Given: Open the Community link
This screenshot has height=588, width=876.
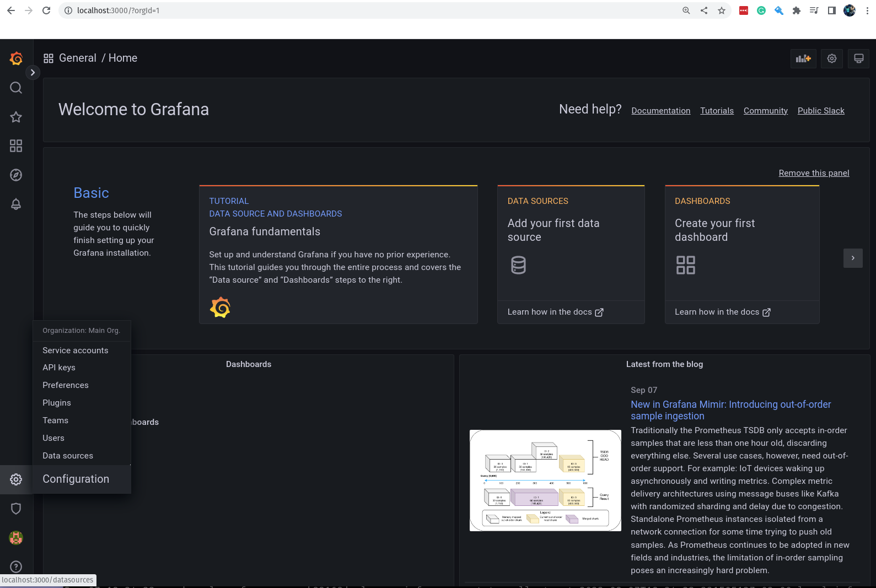Looking at the screenshot, I should click(766, 111).
